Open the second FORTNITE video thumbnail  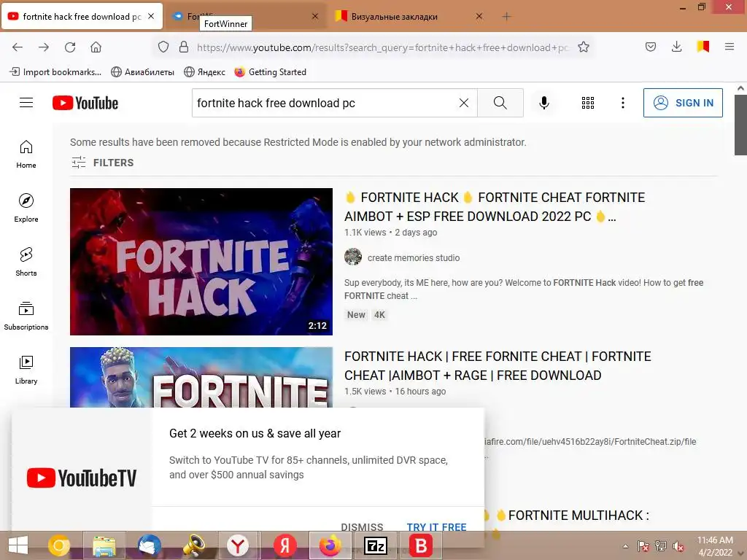pyautogui.click(x=201, y=377)
